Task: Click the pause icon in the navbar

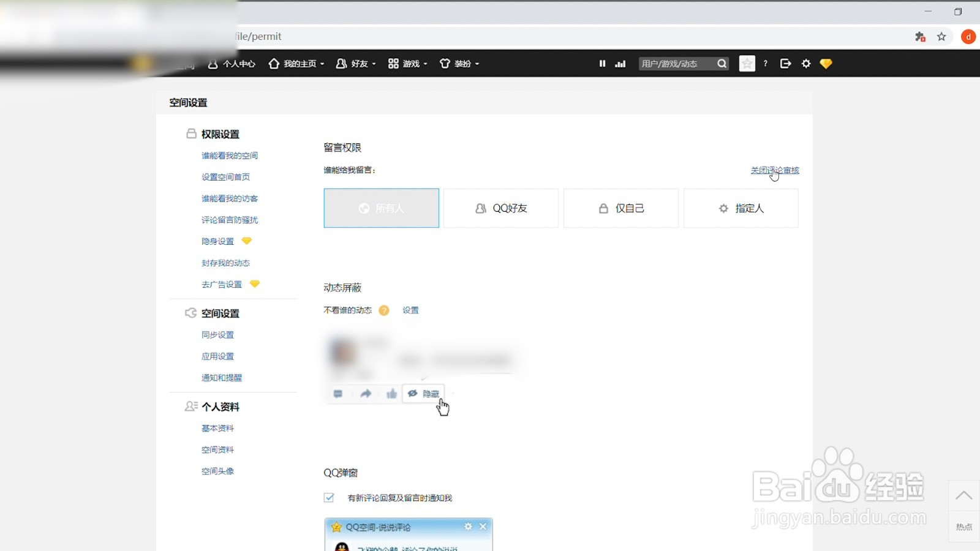Action: [602, 64]
